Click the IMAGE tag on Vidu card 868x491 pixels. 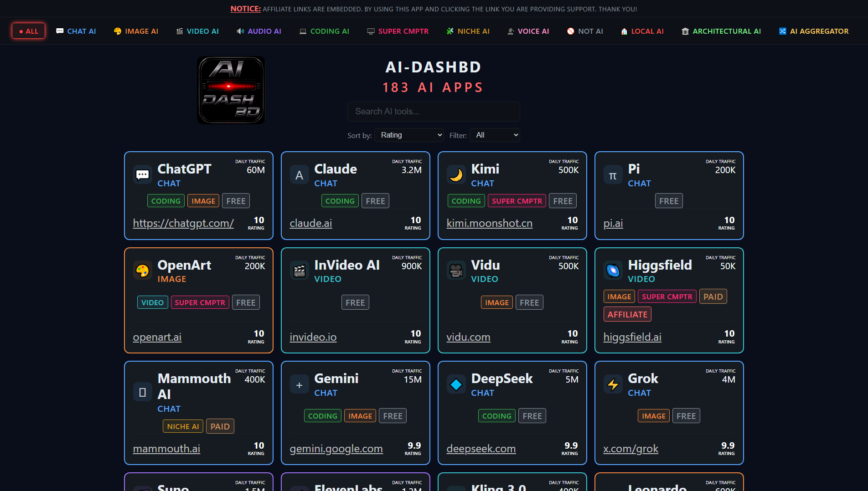pyautogui.click(x=497, y=302)
